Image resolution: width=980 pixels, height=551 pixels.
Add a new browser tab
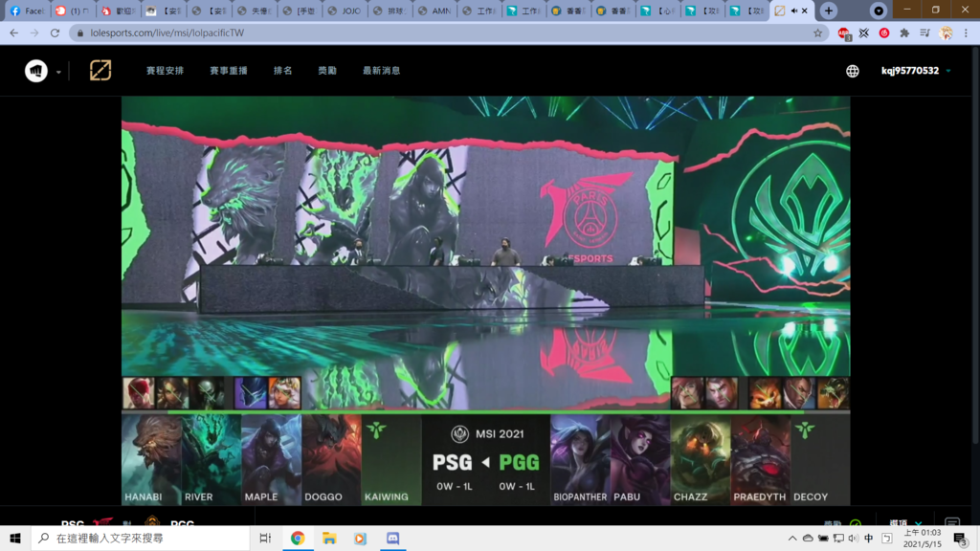click(828, 11)
